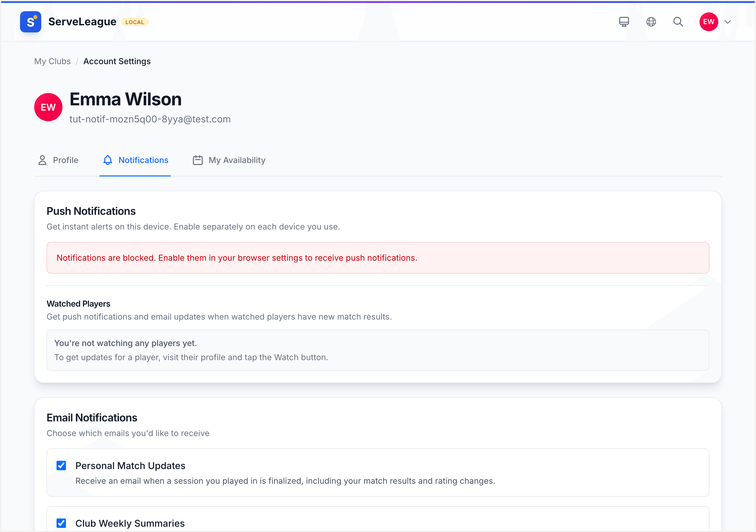Click the bell icon on Notifications tab
The height and width of the screenshot is (532, 756).
click(x=108, y=160)
